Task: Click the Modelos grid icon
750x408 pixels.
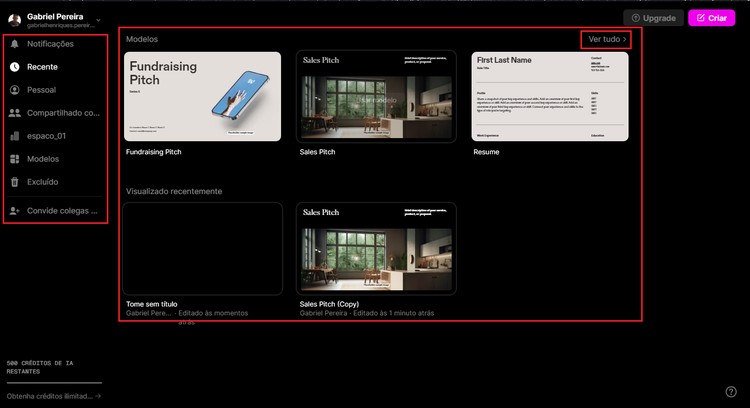Action: click(15, 159)
